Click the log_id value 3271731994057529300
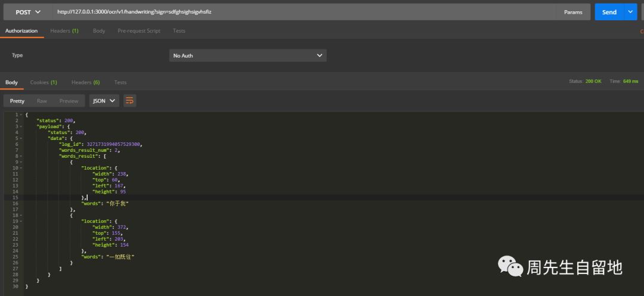Screen dimensions: 644x296 click(114, 144)
